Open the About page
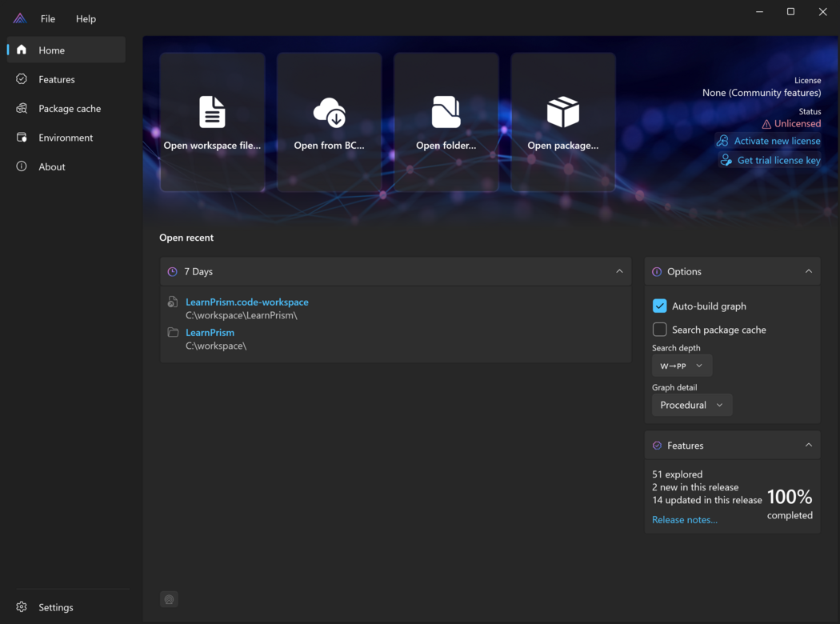Image resolution: width=840 pixels, height=624 pixels. click(x=66, y=166)
